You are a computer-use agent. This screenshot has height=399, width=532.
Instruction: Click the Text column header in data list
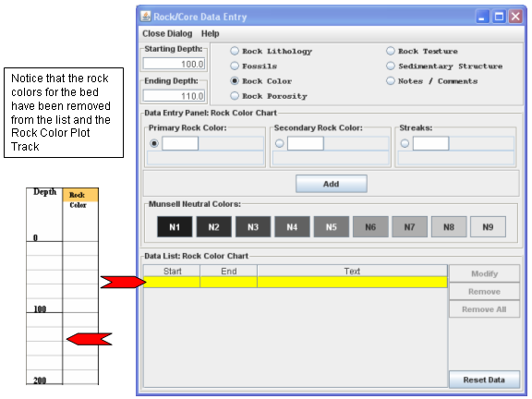pyautogui.click(x=352, y=272)
